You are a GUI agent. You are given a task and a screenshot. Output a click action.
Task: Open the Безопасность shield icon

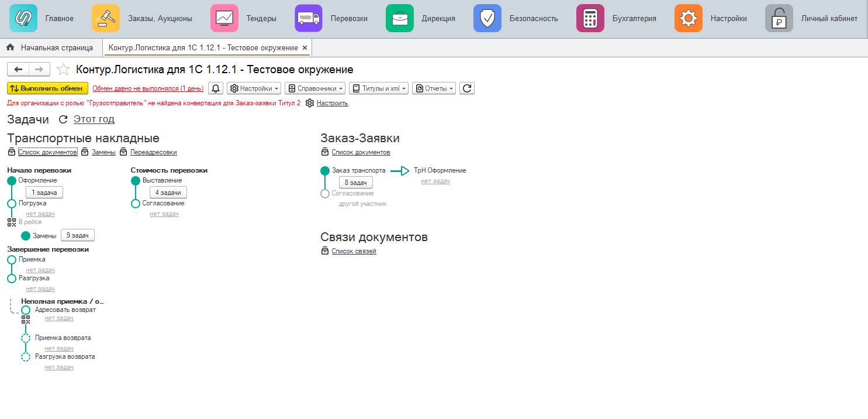click(x=487, y=18)
